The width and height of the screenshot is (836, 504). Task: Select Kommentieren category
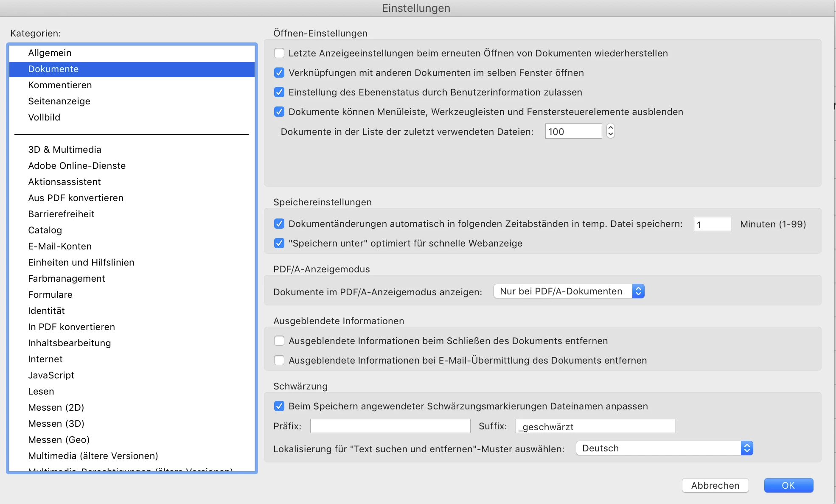point(60,85)
